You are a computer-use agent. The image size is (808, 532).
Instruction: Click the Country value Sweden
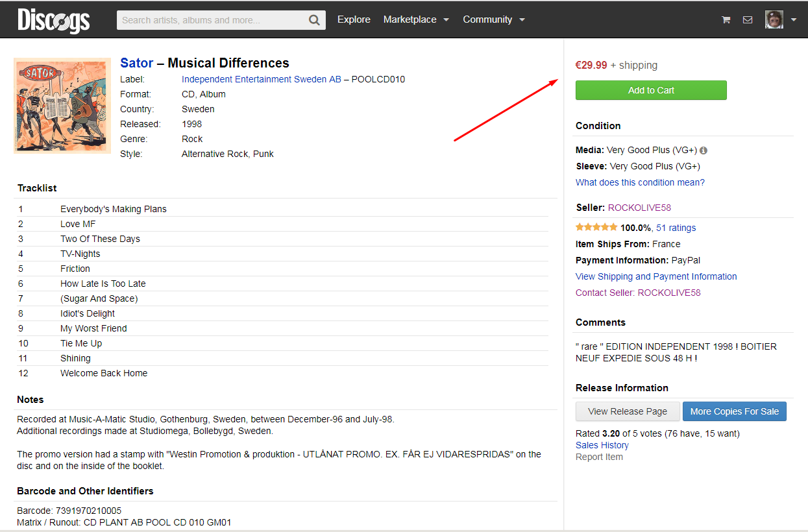click(198, 109)
